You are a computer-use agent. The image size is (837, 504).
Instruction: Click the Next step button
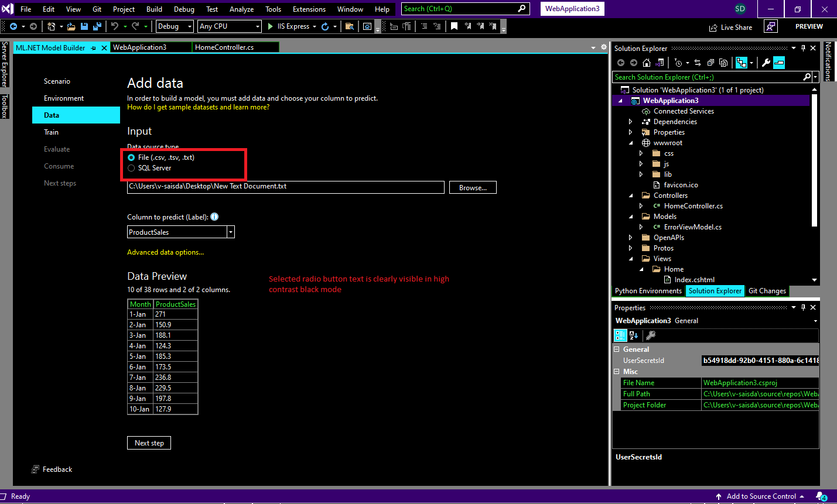coord(149,443)
